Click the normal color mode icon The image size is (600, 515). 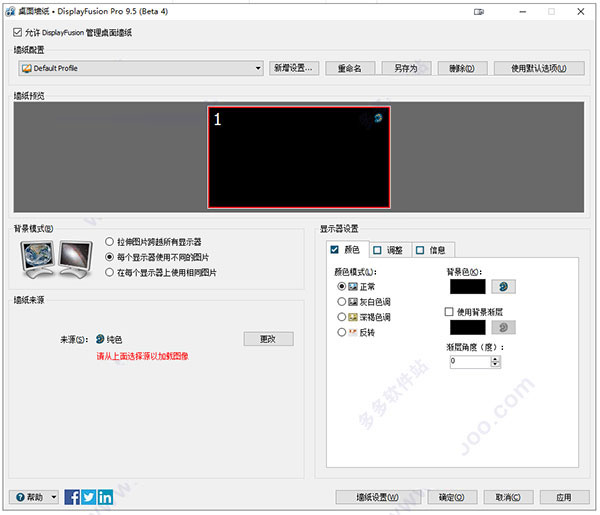353,287
